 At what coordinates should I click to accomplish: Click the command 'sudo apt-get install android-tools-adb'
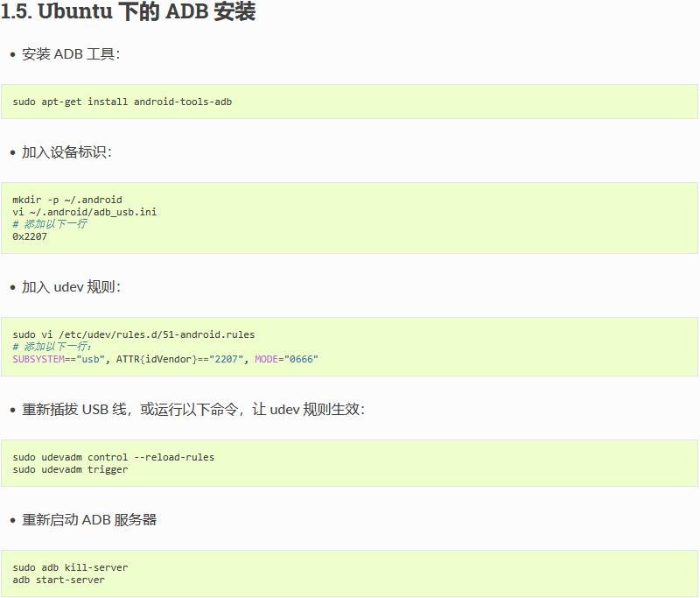[x=122, y=102]
